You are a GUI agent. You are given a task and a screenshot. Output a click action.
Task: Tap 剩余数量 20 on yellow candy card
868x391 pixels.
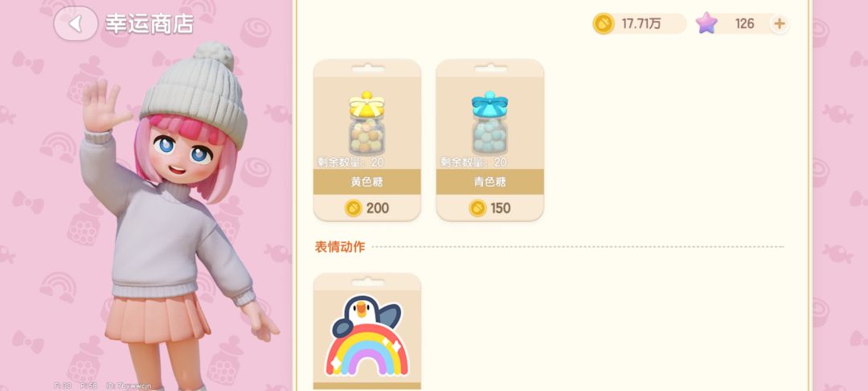(350, 163)
